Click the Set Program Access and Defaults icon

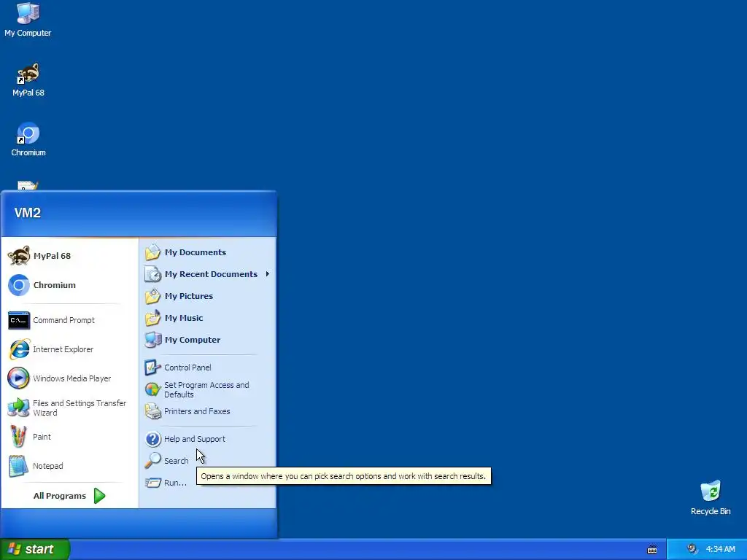coord(153,389)
